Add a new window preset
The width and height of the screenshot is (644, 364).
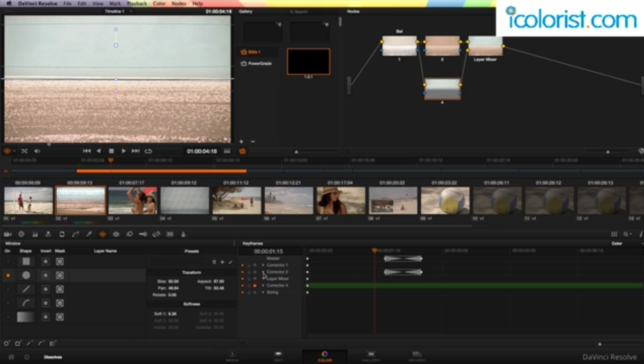pos(222,262)
